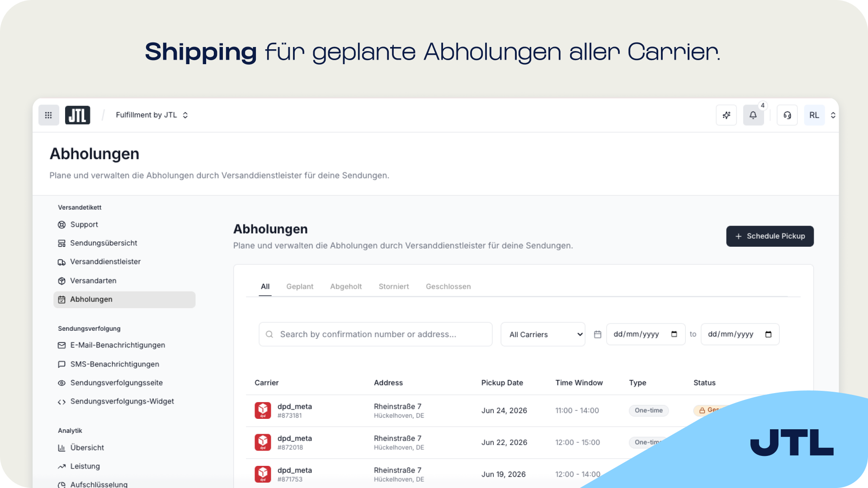Expand the Fulfillment by JTL switcher
Viewport: 868px width, 488px height.
(x=152, y=115)
